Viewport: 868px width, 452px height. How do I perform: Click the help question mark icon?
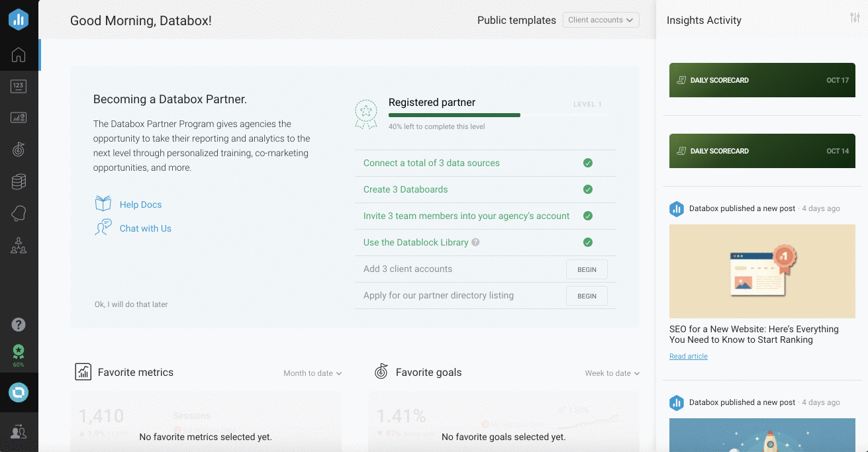[19, 324]
